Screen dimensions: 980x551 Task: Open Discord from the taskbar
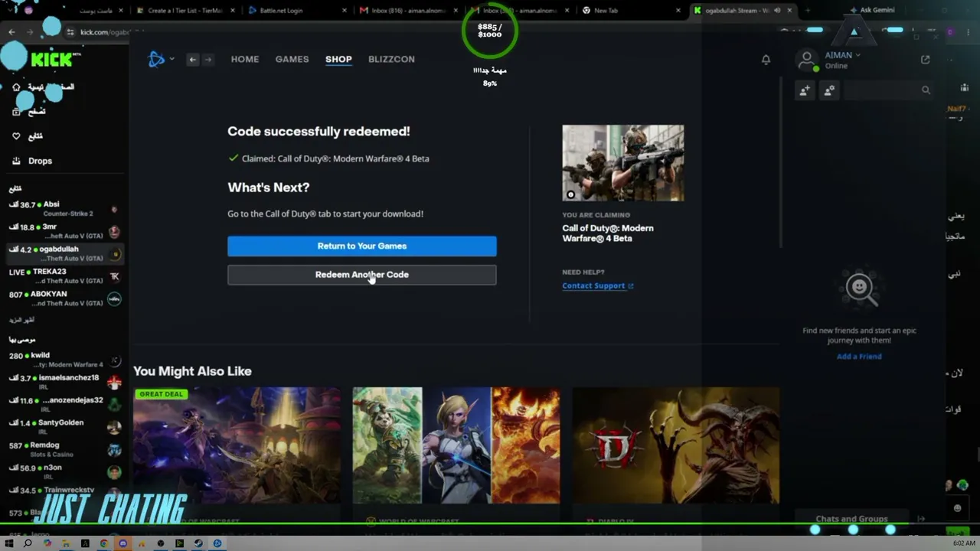(x=122, y=543)
